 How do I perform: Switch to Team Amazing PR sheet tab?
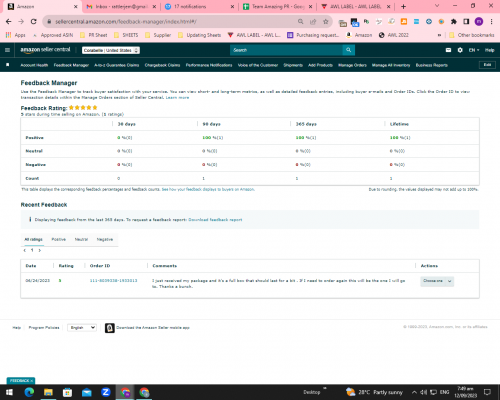(278, 6)
